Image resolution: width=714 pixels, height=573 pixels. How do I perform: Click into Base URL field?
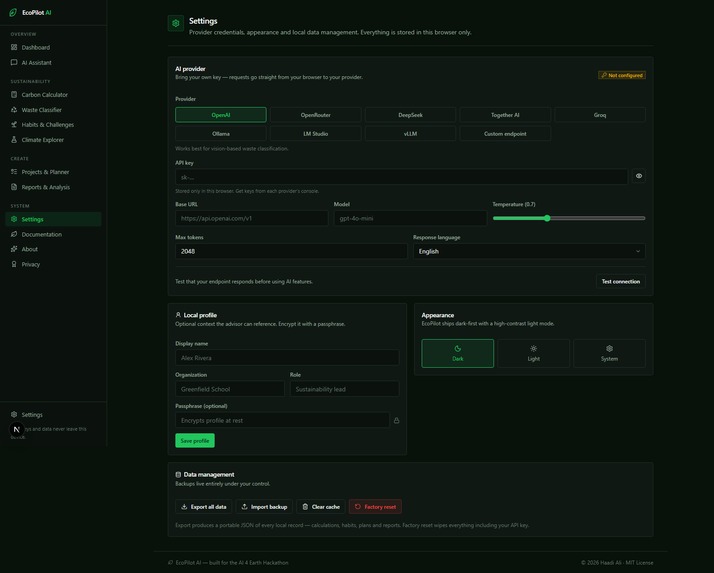(252, 218)
